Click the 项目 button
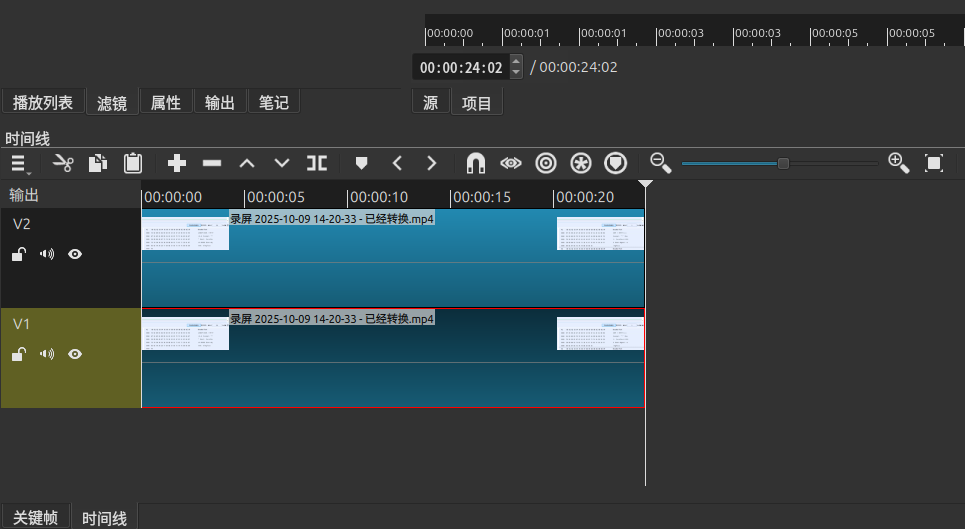965x529 pixels. point(477,102)
